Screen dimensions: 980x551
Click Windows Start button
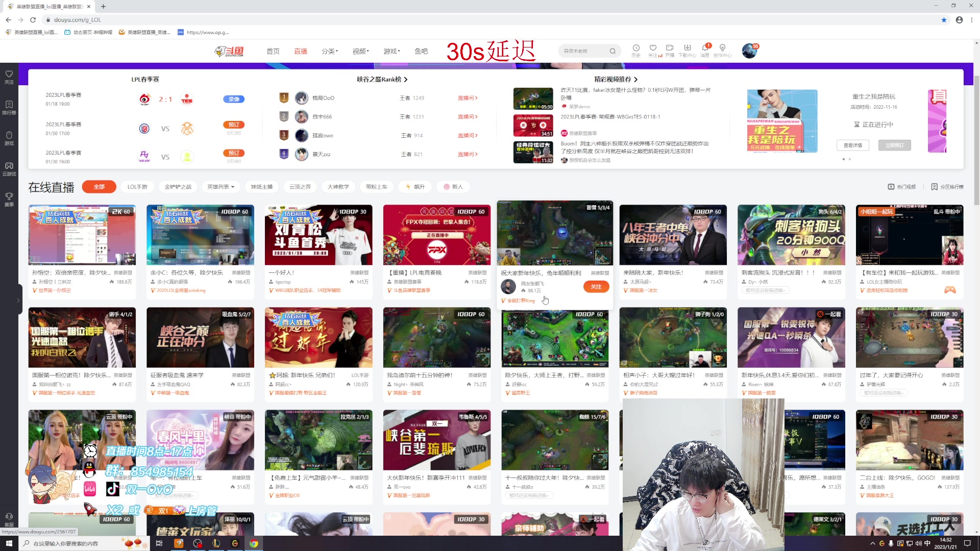tap(9, 543)
